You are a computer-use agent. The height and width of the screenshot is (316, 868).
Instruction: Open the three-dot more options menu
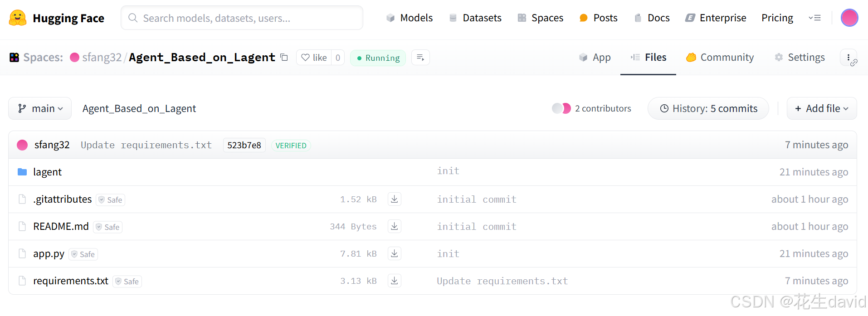point(848,58)
